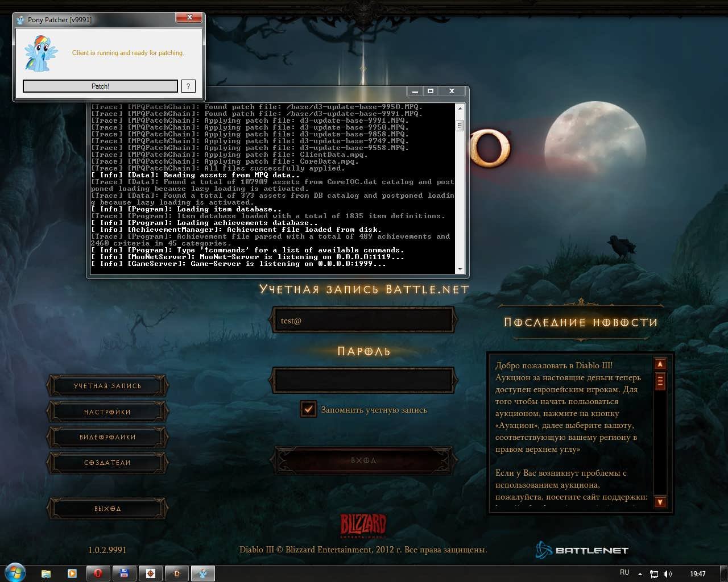Screen dimensions: 728x582
Task: Click the floppy disk taskbar icon
Action: pos(124,573)
